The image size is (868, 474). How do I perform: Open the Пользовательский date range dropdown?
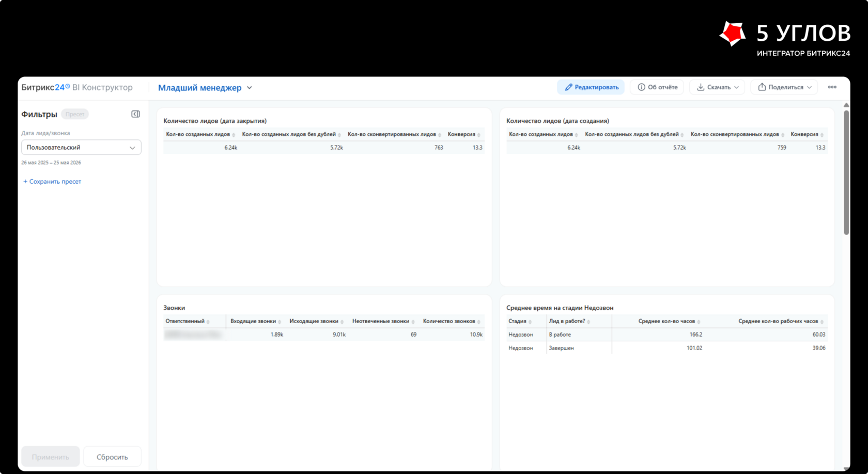pyautogui.click(x=81, y=148)
